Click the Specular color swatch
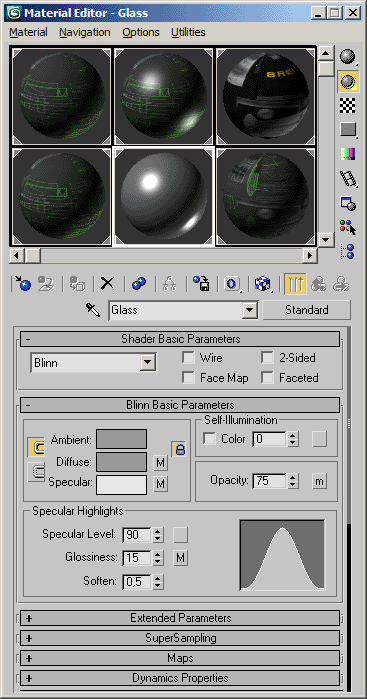The image size is (367, 699). pos(122,485)
